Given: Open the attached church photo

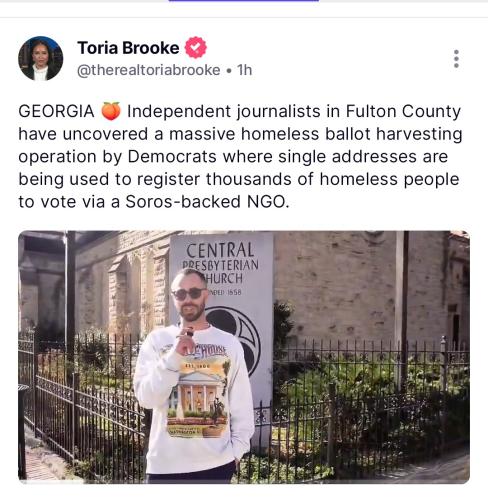Looking at the screenshot, I should (x=244, y=357).
